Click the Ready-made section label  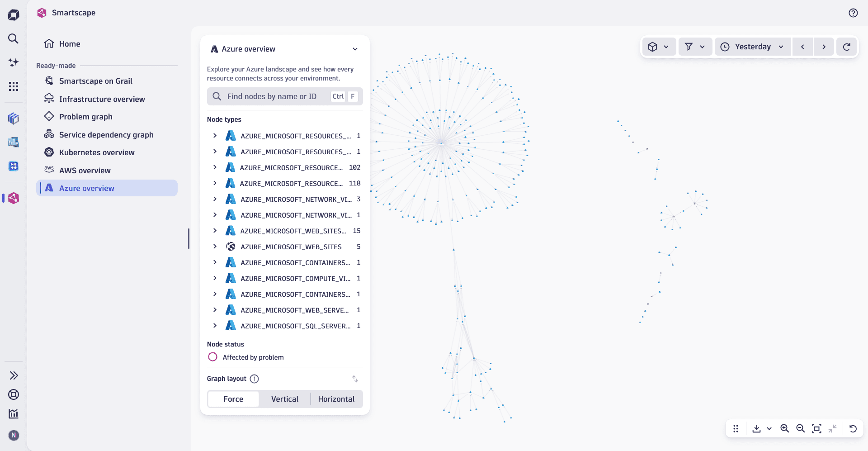tap(56, 66)
